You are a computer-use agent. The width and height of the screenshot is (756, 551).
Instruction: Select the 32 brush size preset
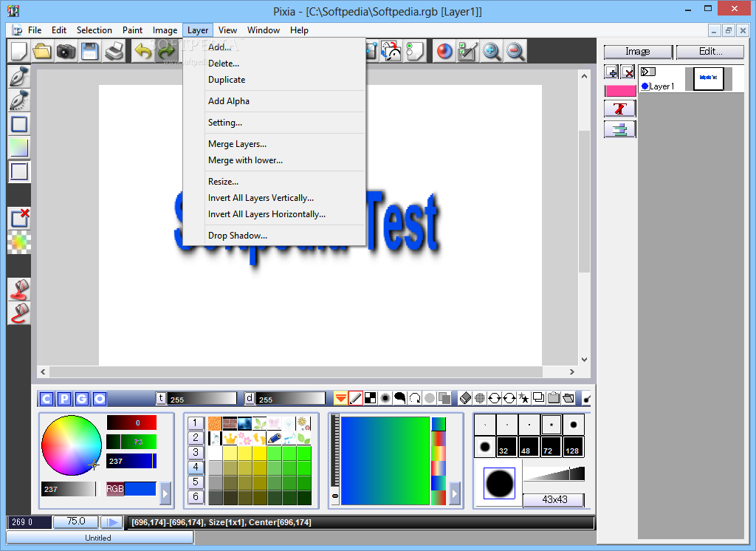pos(506,447)
